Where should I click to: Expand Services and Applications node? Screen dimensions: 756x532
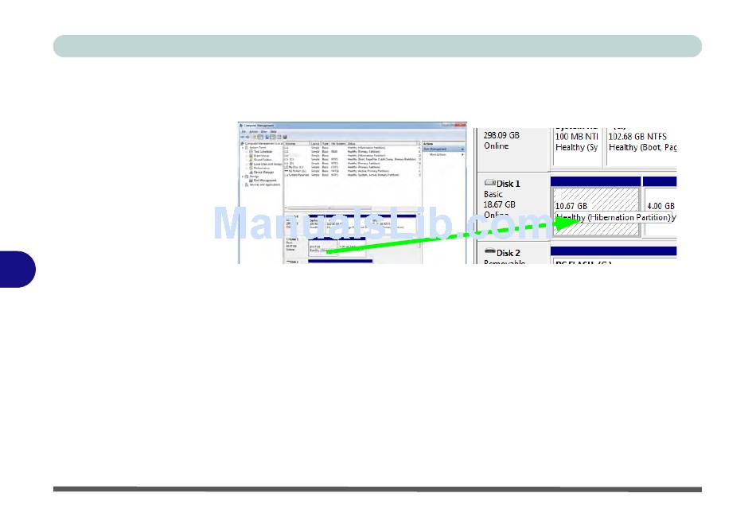pyautogui.click(x=243, y=184)
